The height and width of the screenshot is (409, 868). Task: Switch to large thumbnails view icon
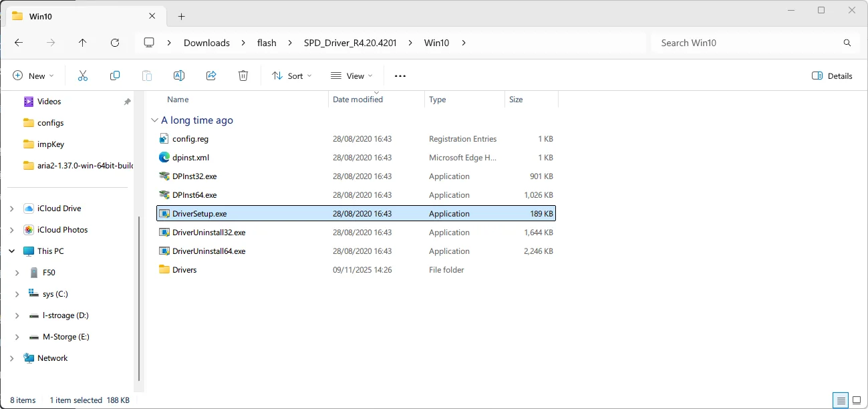point(857,400)
